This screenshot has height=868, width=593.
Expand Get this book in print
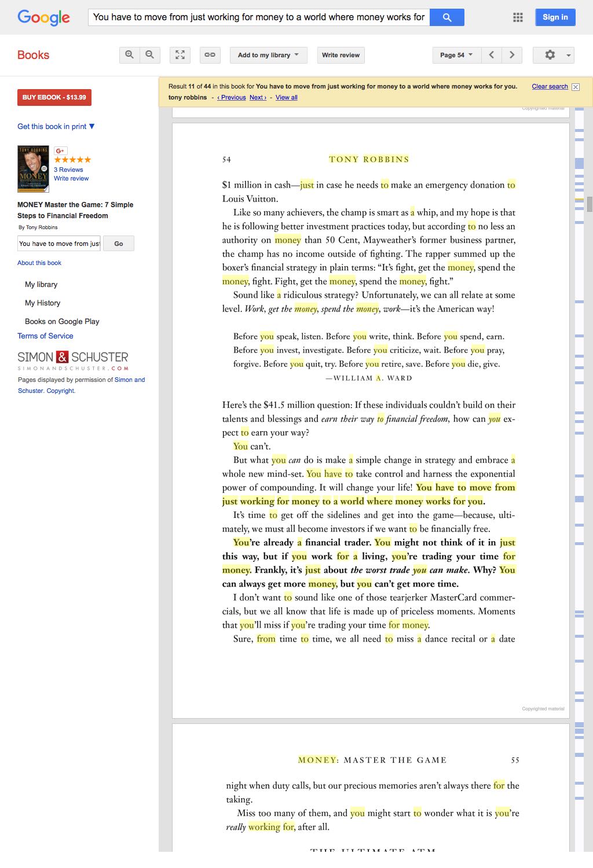pos(56,126)
